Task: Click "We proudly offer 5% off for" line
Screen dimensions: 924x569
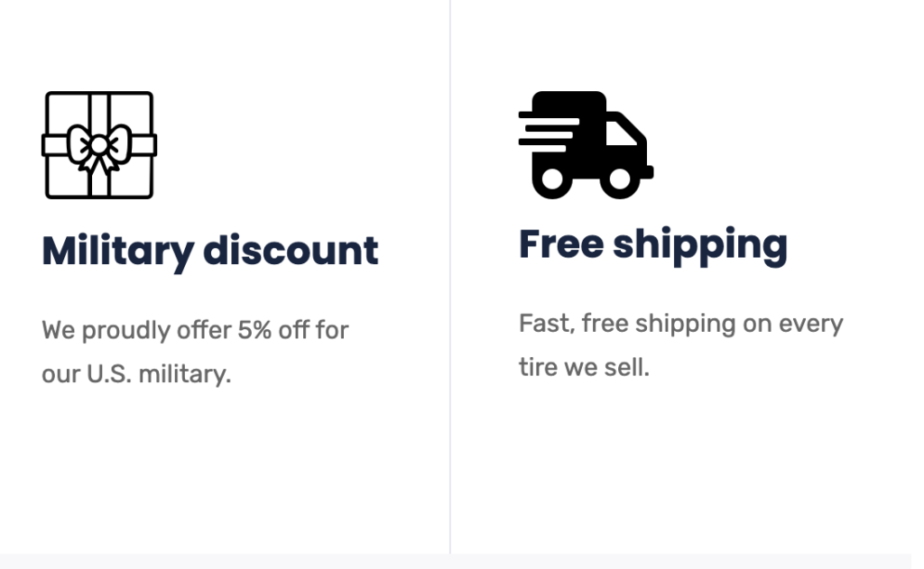Action: coord(195,330)
